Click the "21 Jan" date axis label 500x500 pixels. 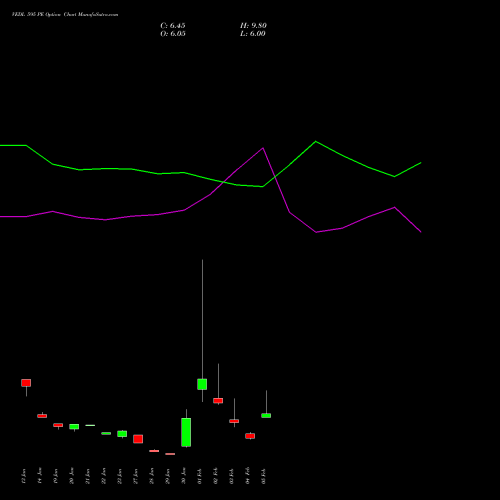(x=88, y=476)
